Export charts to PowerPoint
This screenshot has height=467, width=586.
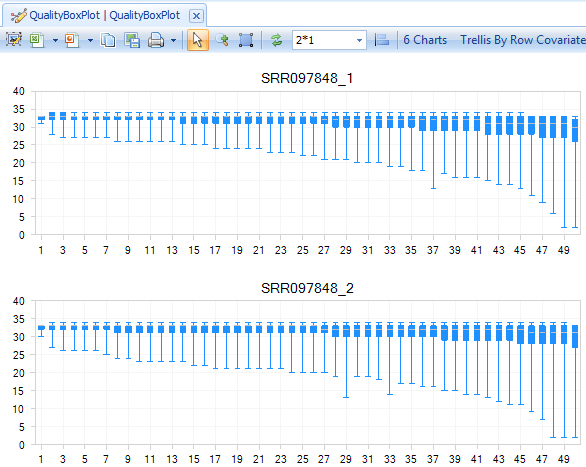(x=72, y=40)
